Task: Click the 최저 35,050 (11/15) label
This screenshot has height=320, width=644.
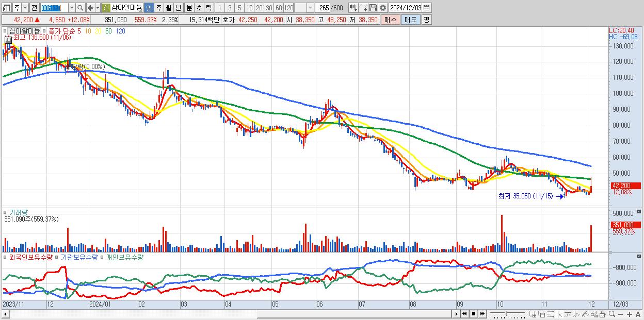Action: coord(526,196)
